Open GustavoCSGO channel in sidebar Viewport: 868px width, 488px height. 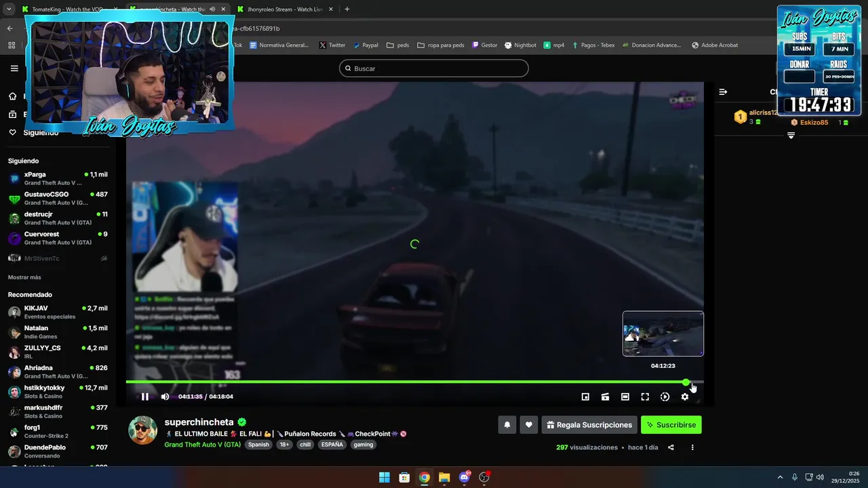pyautogui.click(x=58, y=199)
